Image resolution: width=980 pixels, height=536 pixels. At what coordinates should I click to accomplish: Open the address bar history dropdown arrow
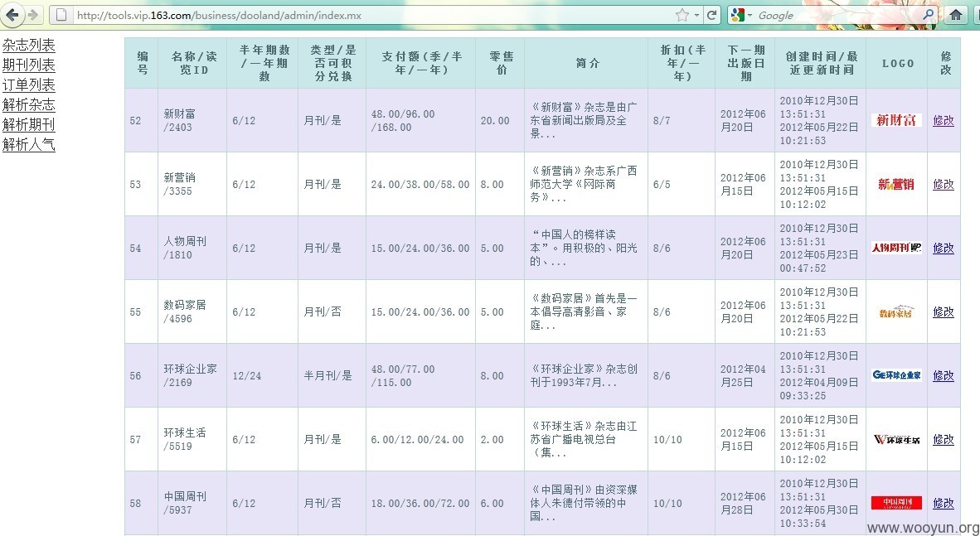697,15
